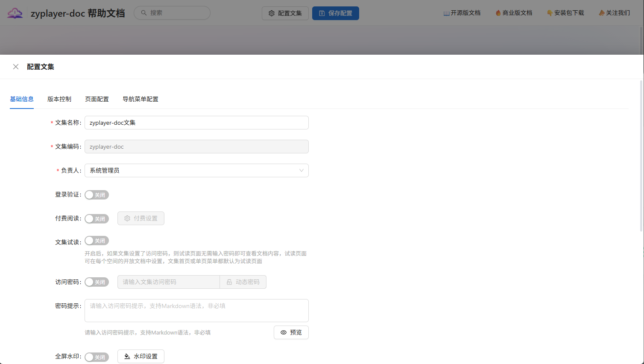The width and height of the screenshot is (644, 364).
Task: Close the 配置文集 drawer with the X
Action: pyautogui.click(x=16, y=67)
